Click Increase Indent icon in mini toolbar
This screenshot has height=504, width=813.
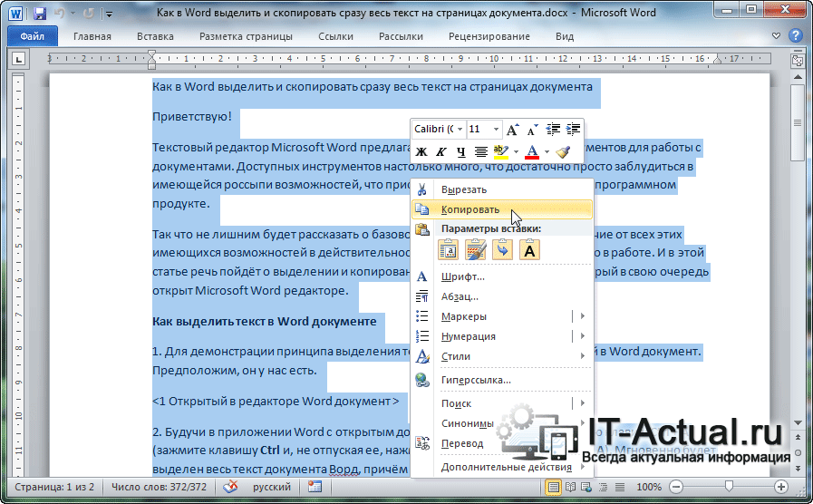point(573,129)
